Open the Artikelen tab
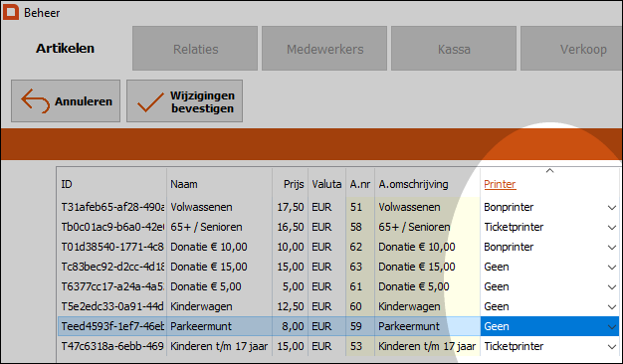The image size is (623, 364). (65, 49)
